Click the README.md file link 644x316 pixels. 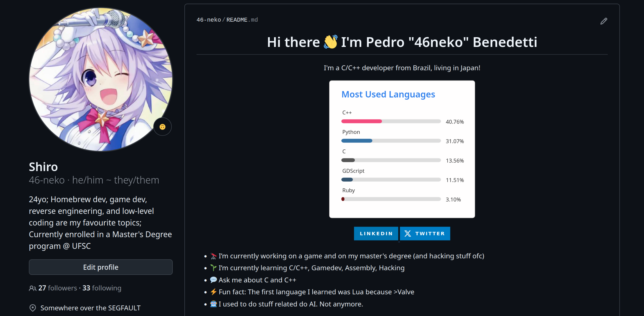point(242,20)
